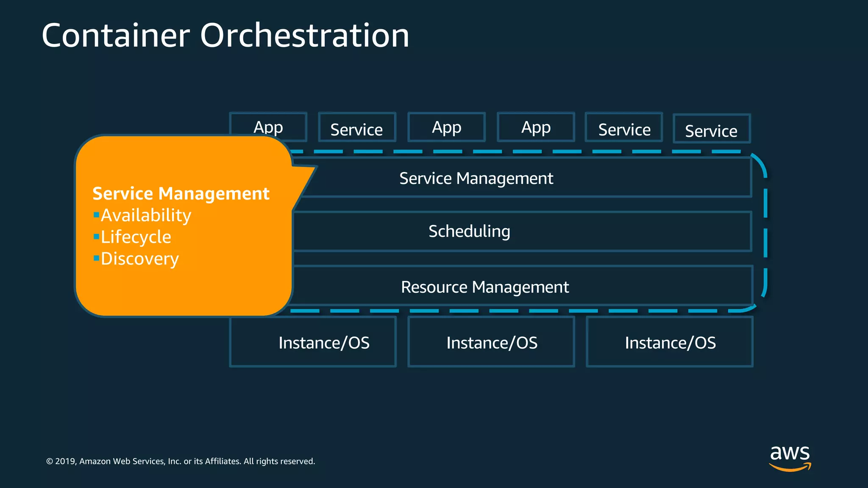Click the right Instance/OS box
The height and width of the screenshot is (488, 868).
click(x=670, y=342)
